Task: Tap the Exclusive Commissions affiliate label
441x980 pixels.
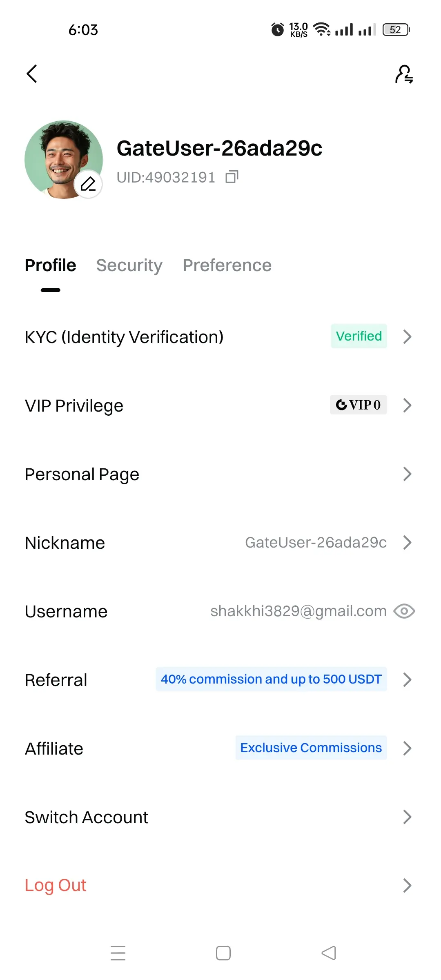Action: click(x=311, y=748)
